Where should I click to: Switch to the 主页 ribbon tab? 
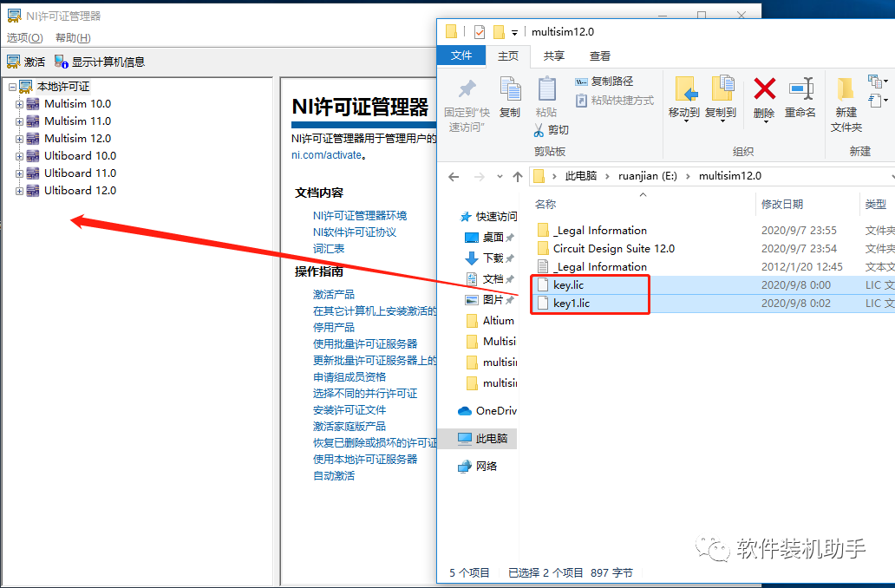point(508,56)
